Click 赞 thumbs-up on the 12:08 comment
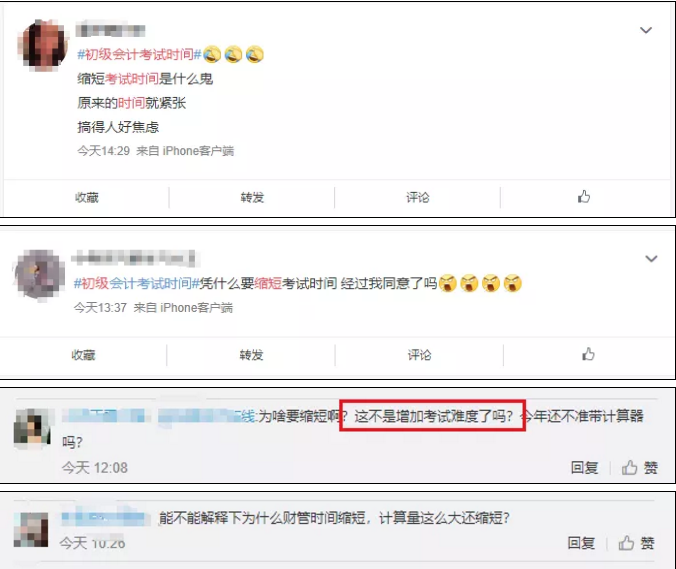 click(x=640, y=467)
